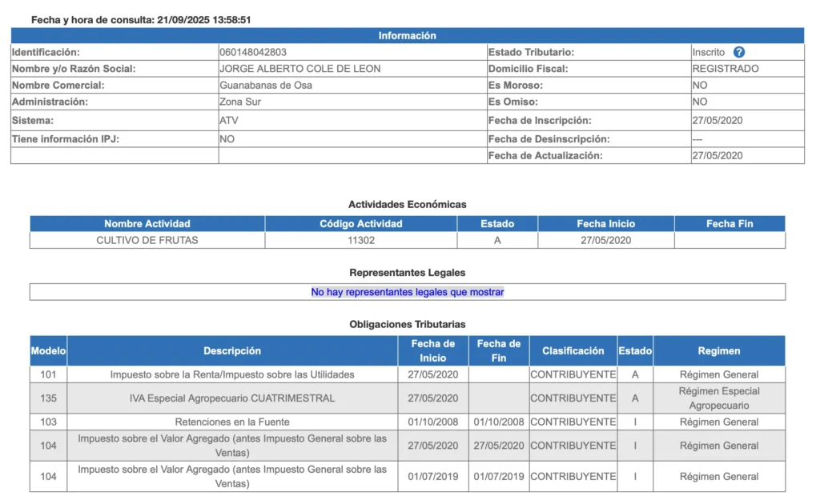Click the 'Es Moroso:' label
Screen dimensions: 820x504
click(516, 85)
